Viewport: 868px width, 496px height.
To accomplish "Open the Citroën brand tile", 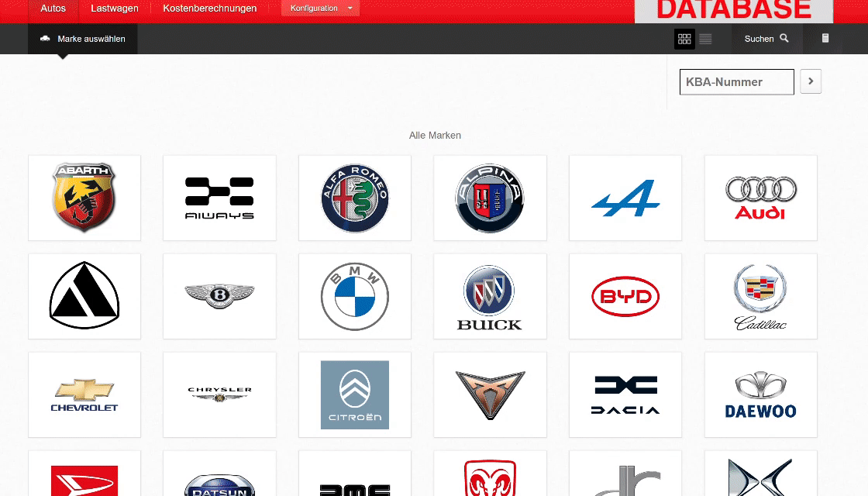I will [x=355, y=394].
